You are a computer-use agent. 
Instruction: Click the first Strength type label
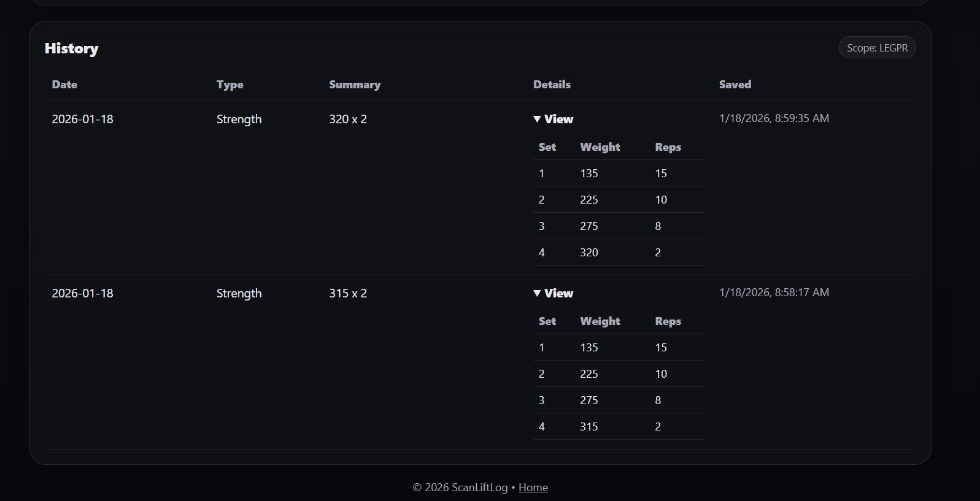point(239,119)
